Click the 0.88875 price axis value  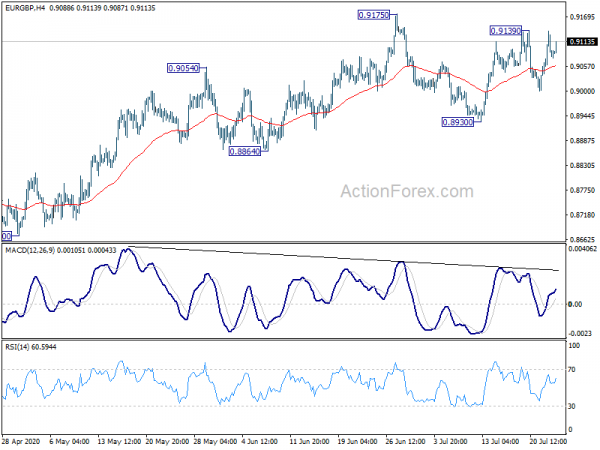point(582,141)
